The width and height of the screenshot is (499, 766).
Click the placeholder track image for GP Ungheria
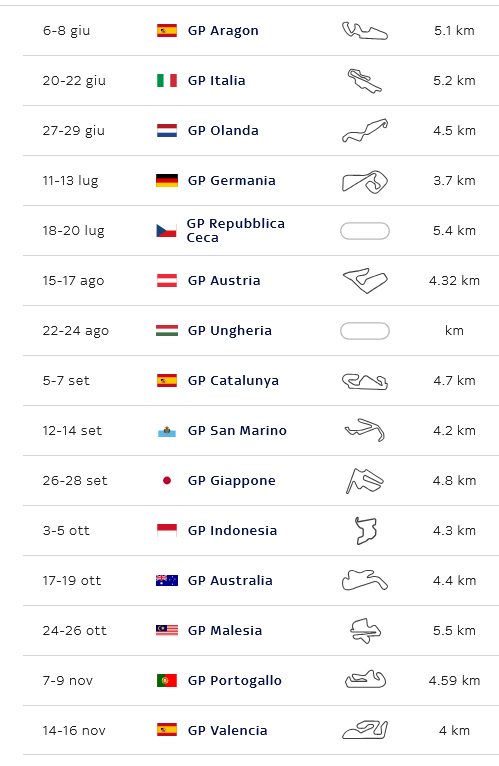coord(365,331)
